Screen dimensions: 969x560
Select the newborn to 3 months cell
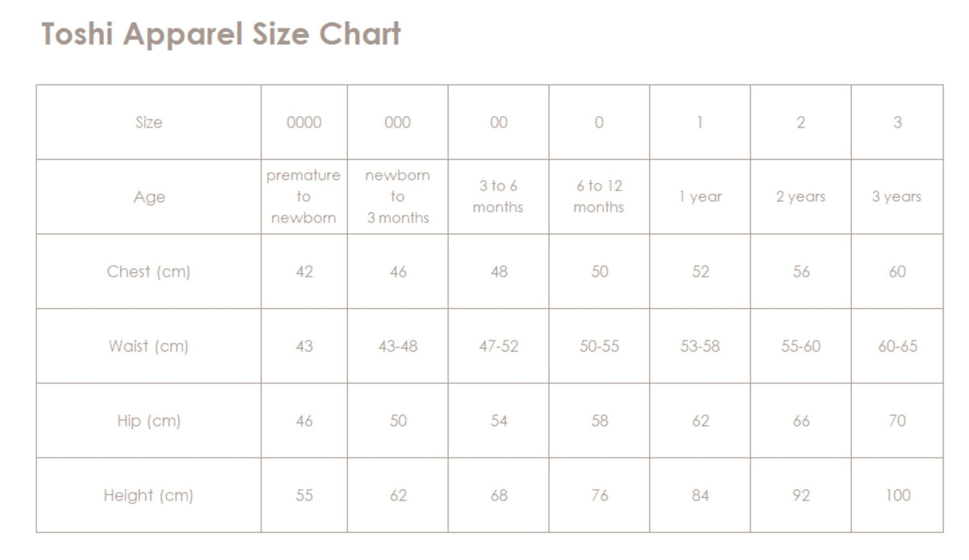[397, 197]
